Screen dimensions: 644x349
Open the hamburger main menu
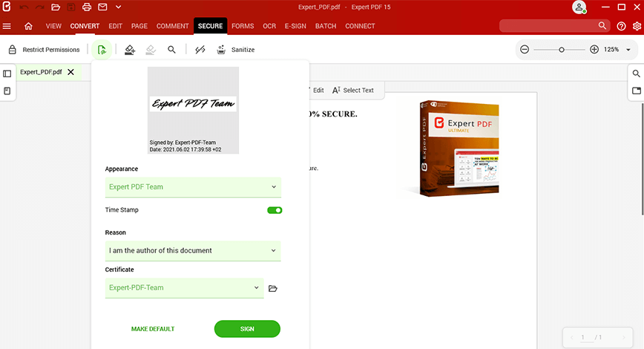[7, 26]
